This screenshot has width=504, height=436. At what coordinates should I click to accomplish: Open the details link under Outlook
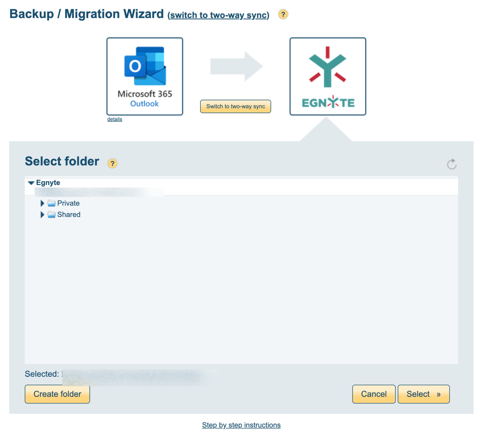pyautogui.click(x=115, y=119)
